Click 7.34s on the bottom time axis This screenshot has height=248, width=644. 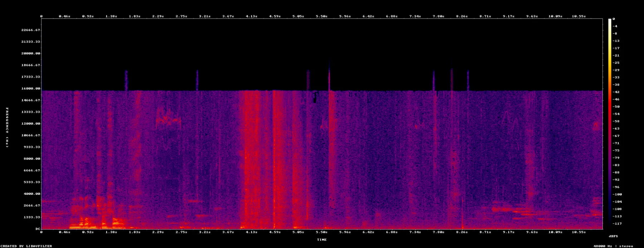415,232
